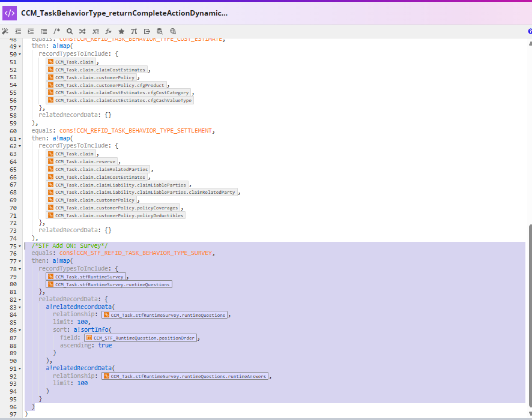The width and height of the screenshot is (532, 420).
Task: Click the purple expression rule code icon
Action: click(x=10, y=13)
